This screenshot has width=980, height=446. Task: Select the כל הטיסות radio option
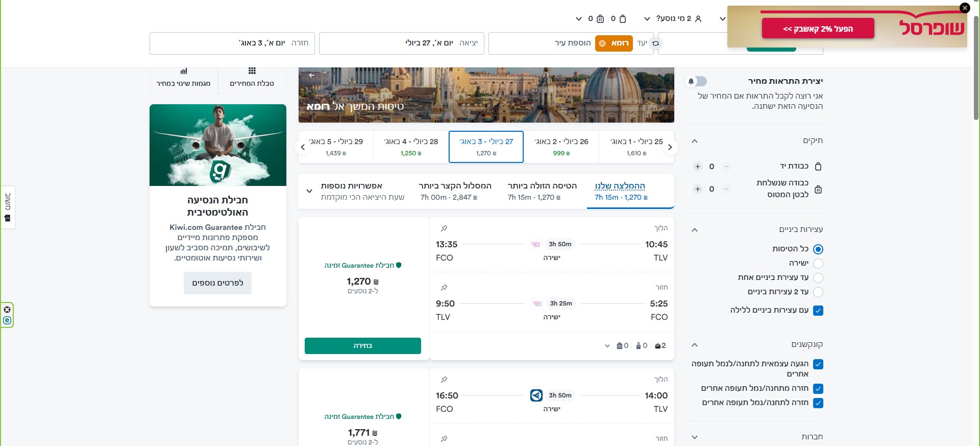click(818, 249)
